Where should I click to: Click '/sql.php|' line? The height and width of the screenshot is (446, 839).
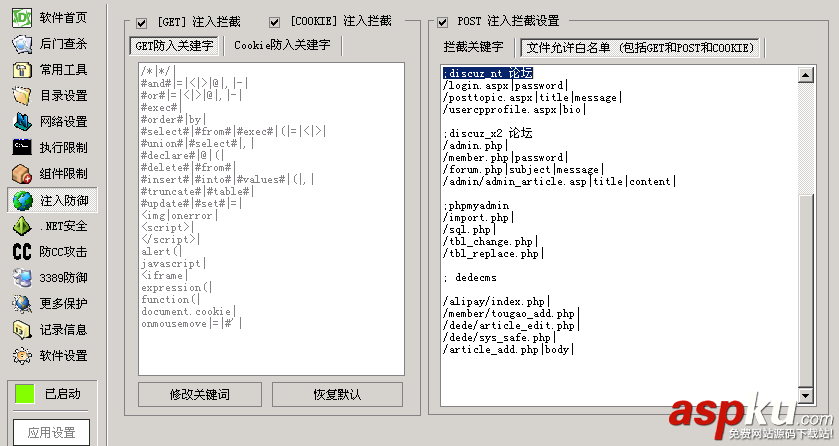click(469, 230)
